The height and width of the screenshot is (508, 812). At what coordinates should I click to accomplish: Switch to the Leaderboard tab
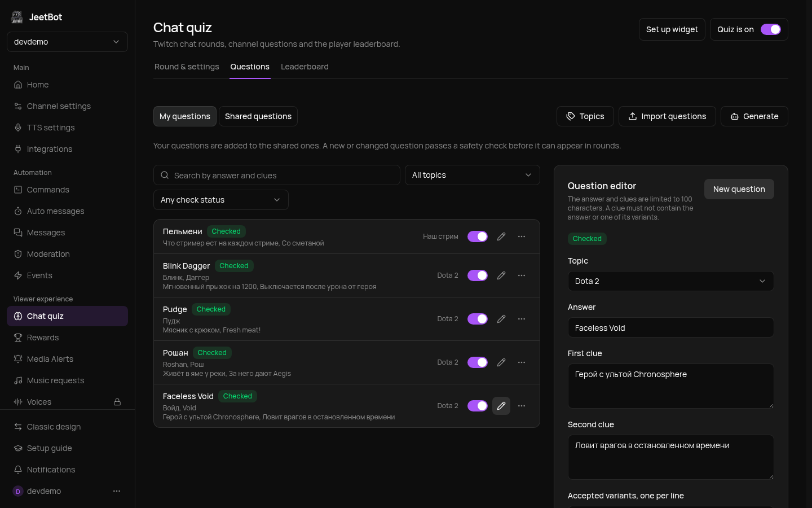tap(304, 67)
